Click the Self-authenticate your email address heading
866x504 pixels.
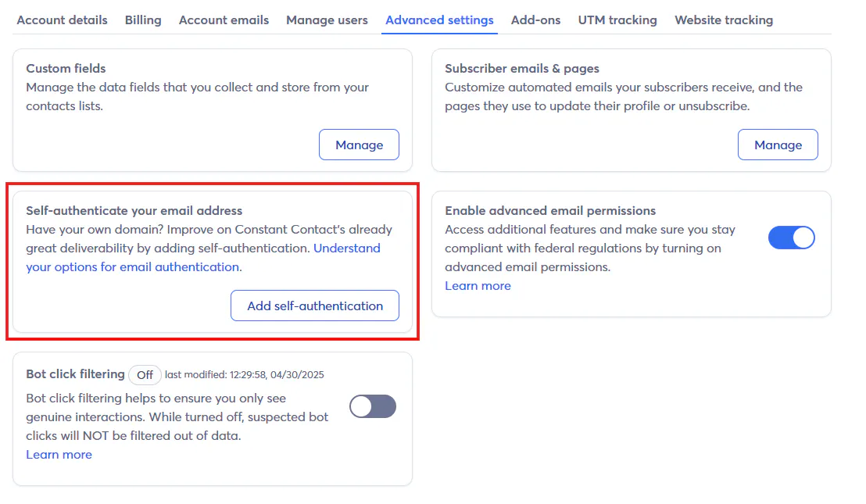[134, 211]
